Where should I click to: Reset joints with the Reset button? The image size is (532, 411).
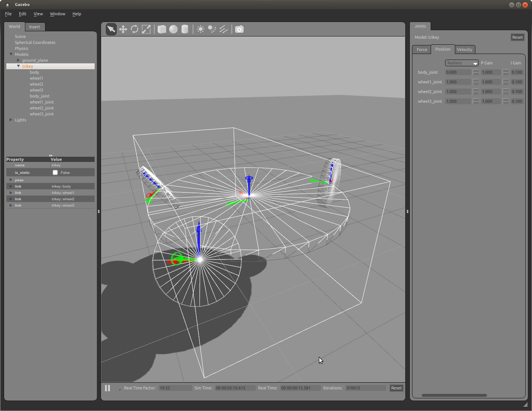click(x=517, y=37)
